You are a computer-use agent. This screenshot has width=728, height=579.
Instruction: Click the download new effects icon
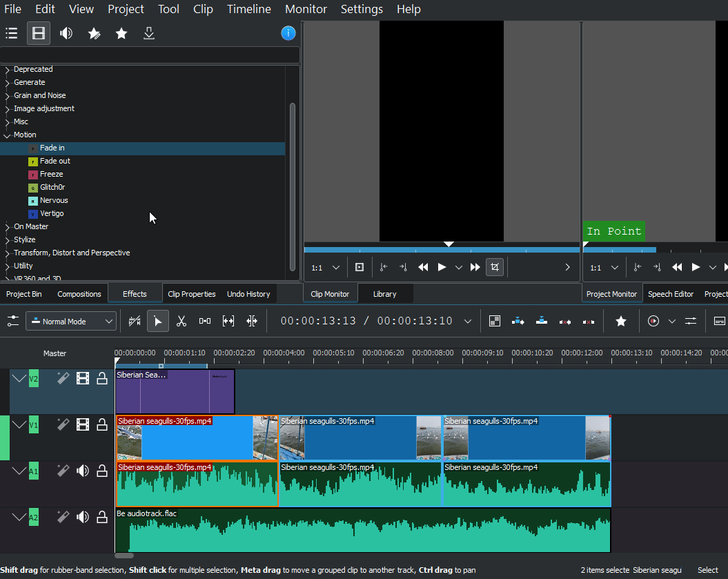click(x=148, y=33)
